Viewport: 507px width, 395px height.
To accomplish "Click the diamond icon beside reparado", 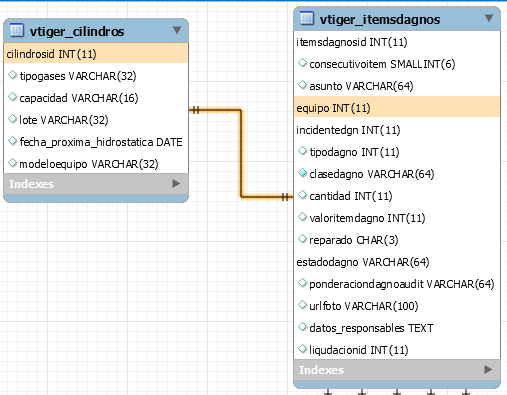I will [x=302, y=239].
